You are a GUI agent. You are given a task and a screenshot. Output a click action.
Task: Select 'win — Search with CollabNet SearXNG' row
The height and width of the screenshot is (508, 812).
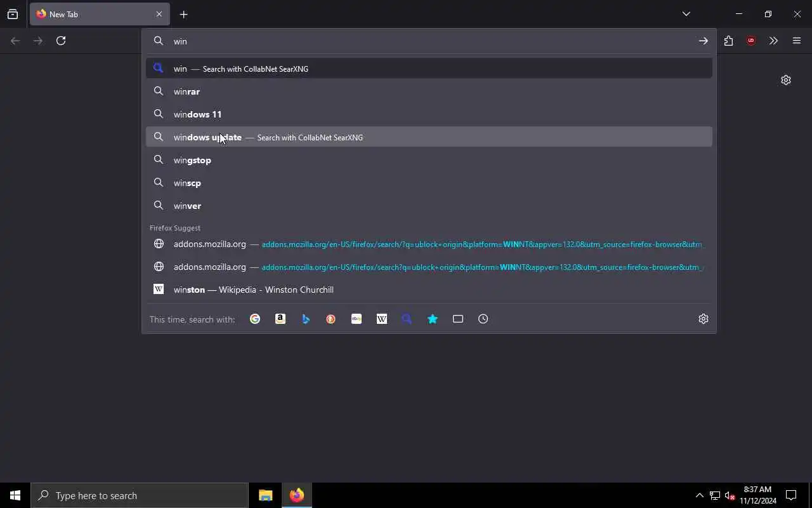tap(429, 69)
